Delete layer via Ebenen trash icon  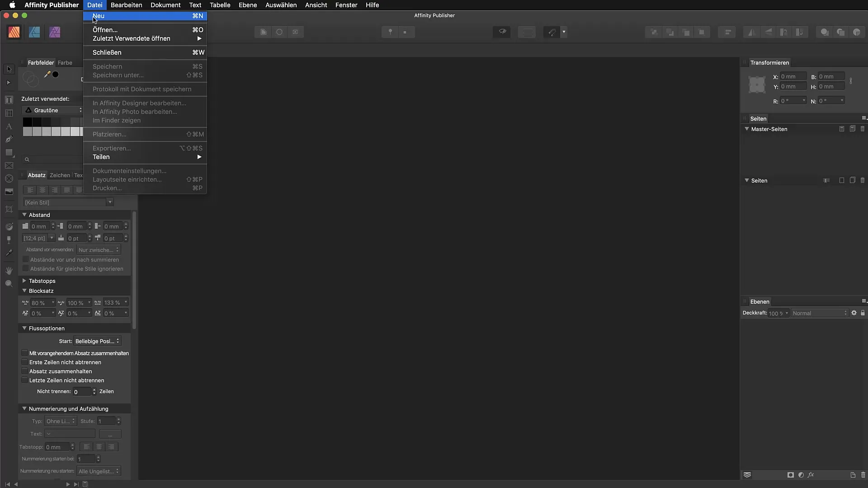(863, 475)
